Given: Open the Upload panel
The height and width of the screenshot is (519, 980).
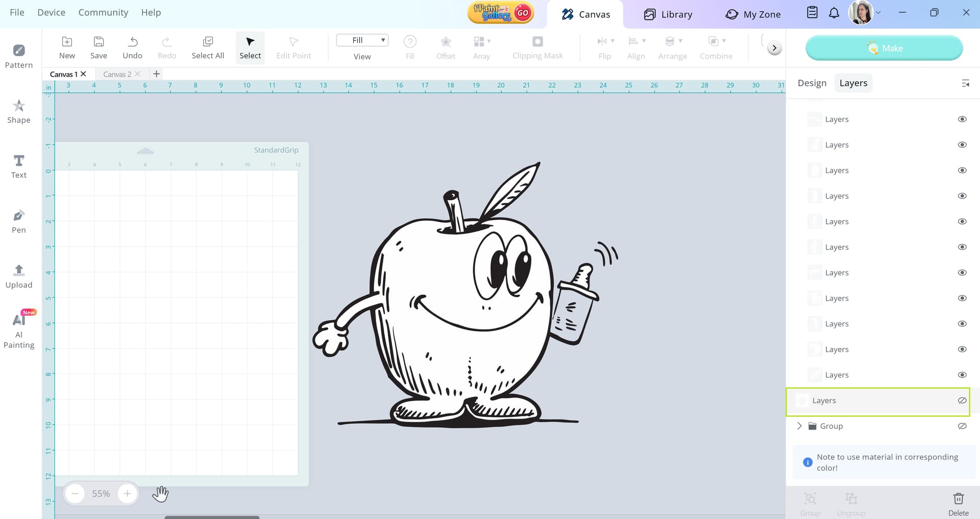Looking at the screenshot, I should 19,276.
